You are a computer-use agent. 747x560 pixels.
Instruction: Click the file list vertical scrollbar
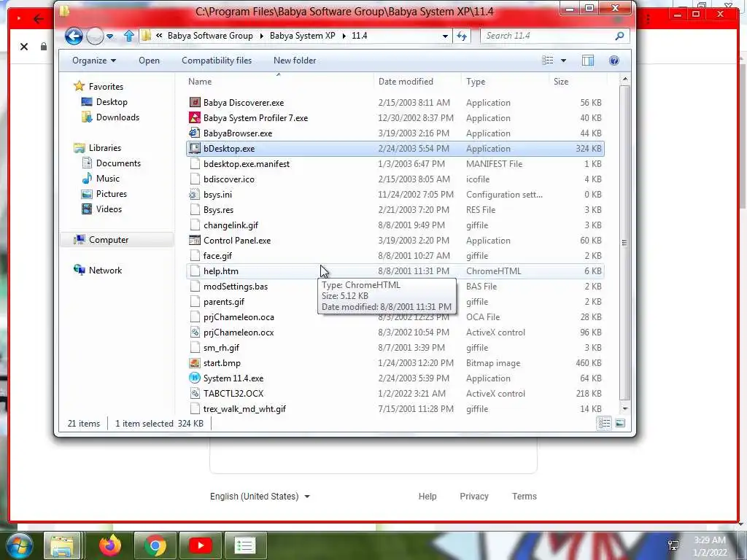625,243
